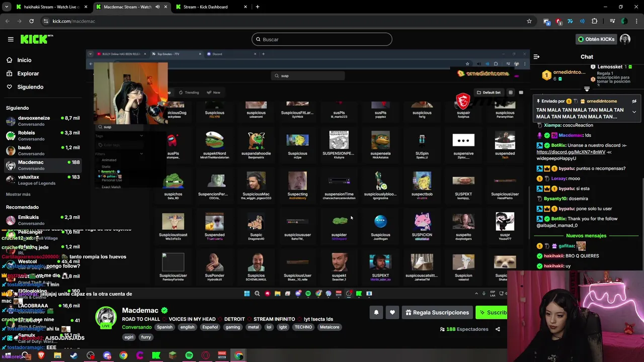Open Chrome three-dot menu
The height and width of the screenshot is (362, 644).
click(x=636, y=21)
